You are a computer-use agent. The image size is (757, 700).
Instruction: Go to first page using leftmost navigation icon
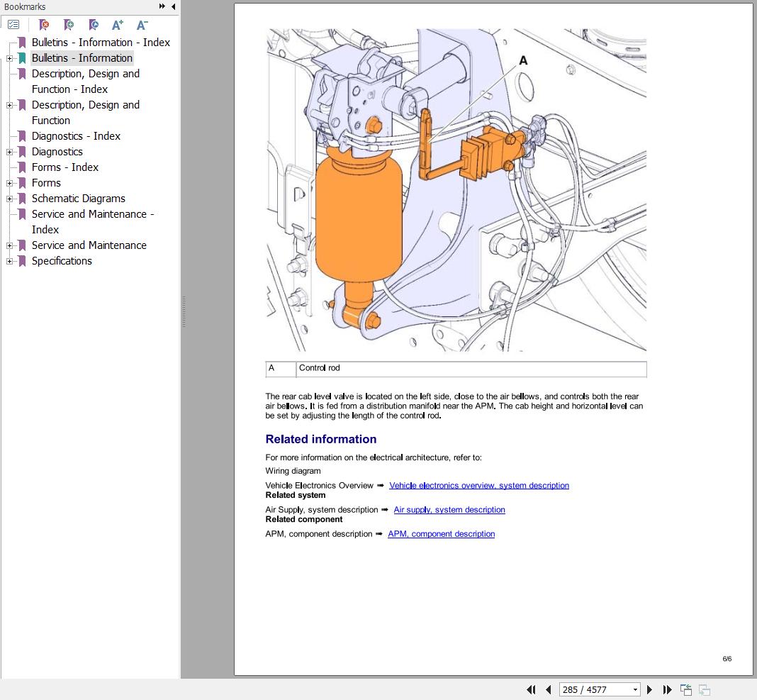[531, 689]
